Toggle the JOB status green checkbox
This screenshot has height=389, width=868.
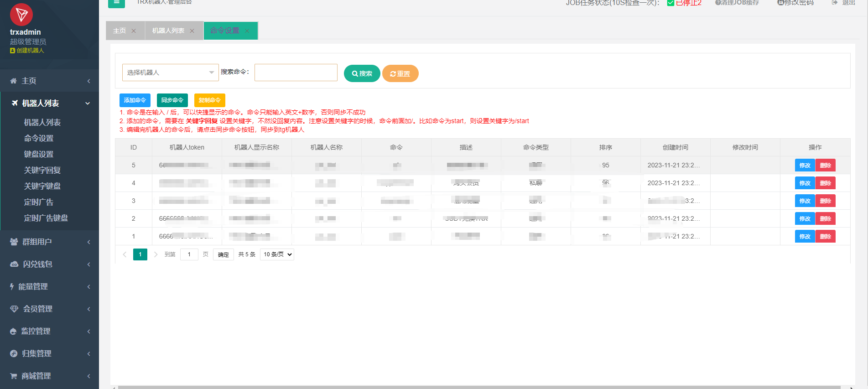tap(670, 3)
